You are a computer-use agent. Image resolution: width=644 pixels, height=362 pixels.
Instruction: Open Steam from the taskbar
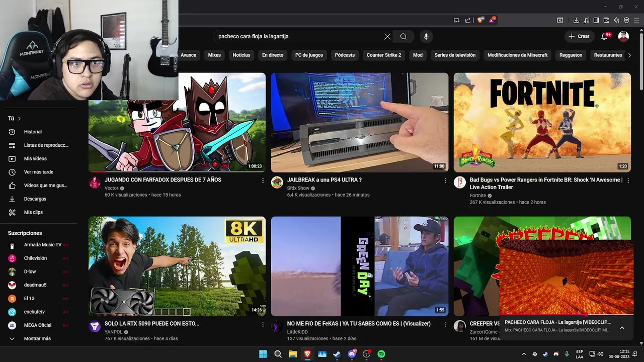[x=337, y=354]
